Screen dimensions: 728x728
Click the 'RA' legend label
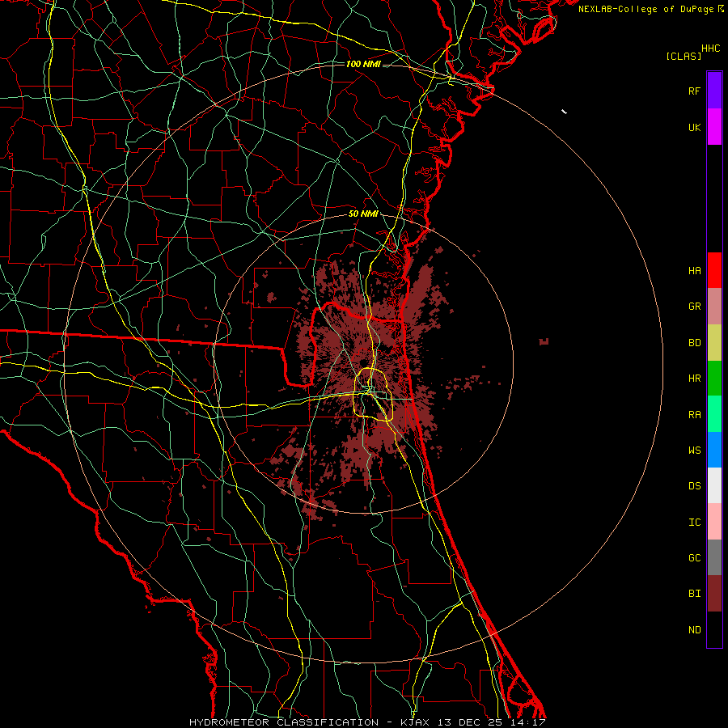click(694, 415)
